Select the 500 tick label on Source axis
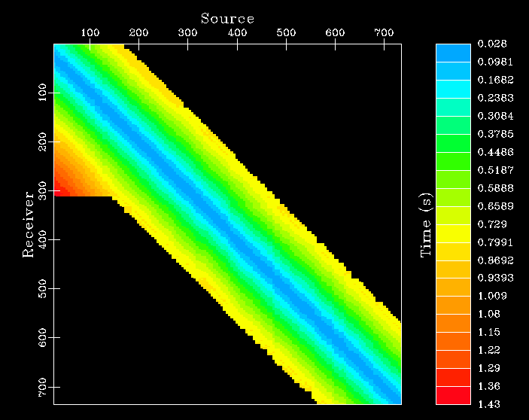Screen dimensions: 529x420 [x=286, y=32]
